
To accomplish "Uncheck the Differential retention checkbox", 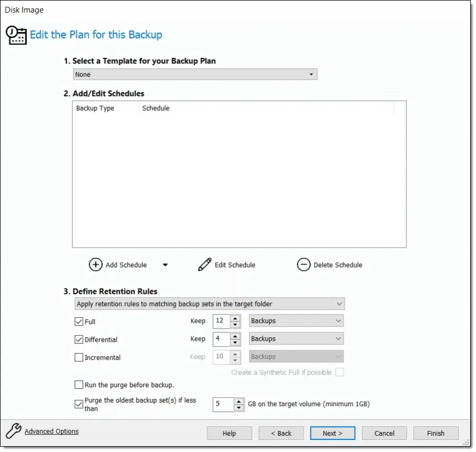I will click(79, 339).
